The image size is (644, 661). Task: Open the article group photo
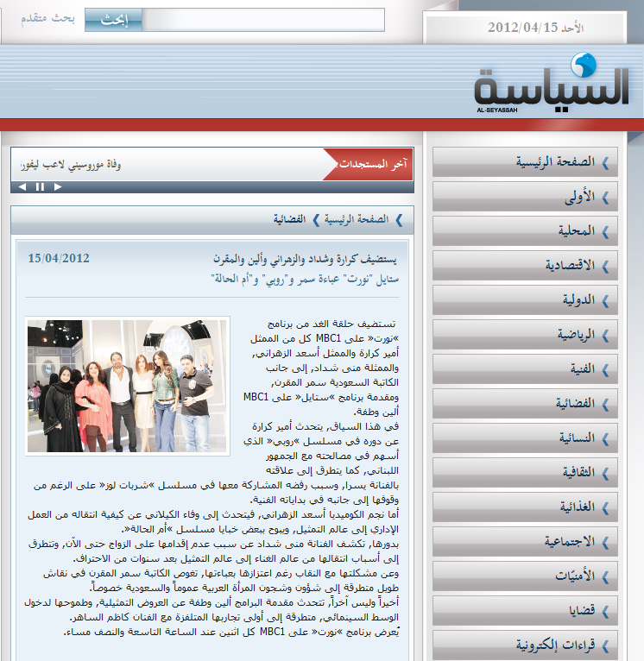coord(128,386)
